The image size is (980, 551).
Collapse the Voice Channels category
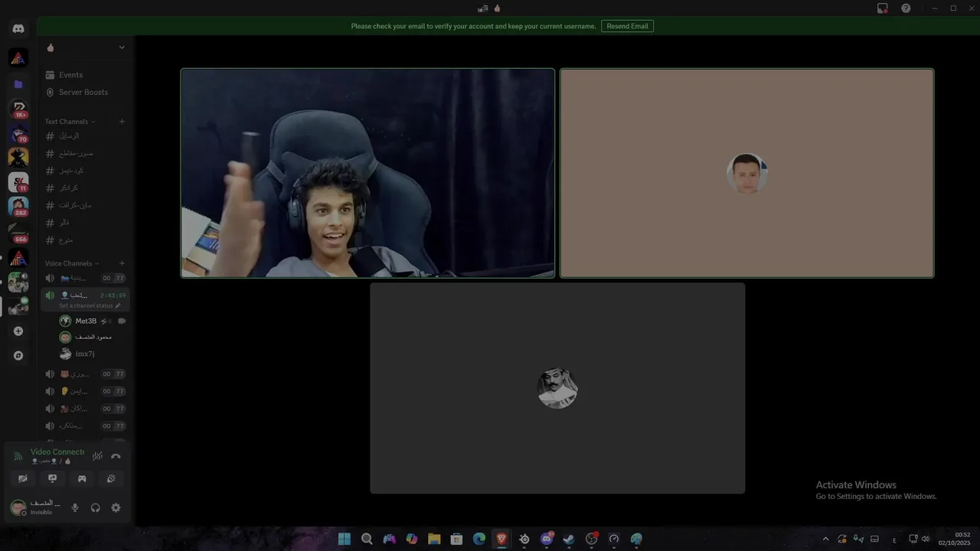click(72, 263)
